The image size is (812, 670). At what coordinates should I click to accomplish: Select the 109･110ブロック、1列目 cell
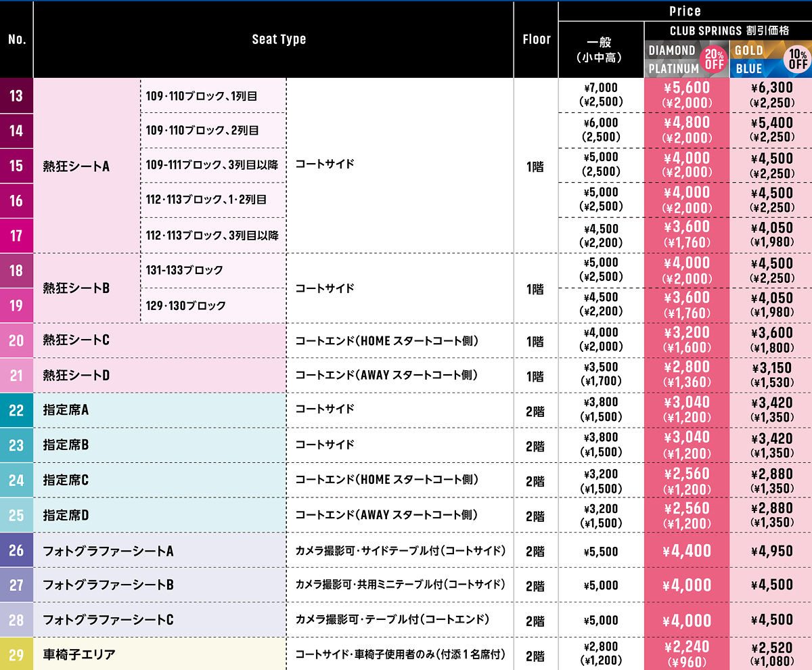(213, 95)
